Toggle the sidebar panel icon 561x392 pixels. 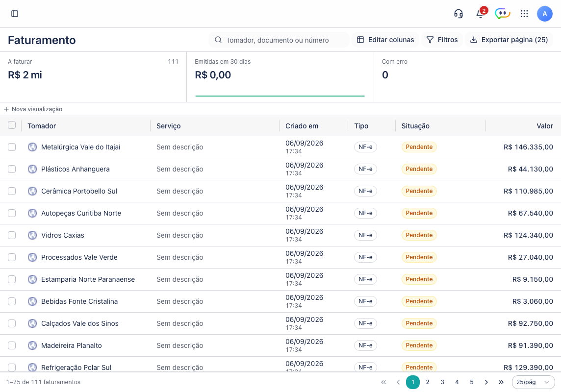tap(15, 14)
